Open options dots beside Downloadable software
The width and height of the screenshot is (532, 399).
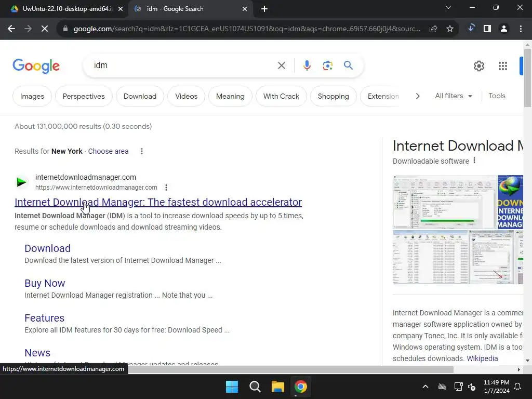coord(474,160)
